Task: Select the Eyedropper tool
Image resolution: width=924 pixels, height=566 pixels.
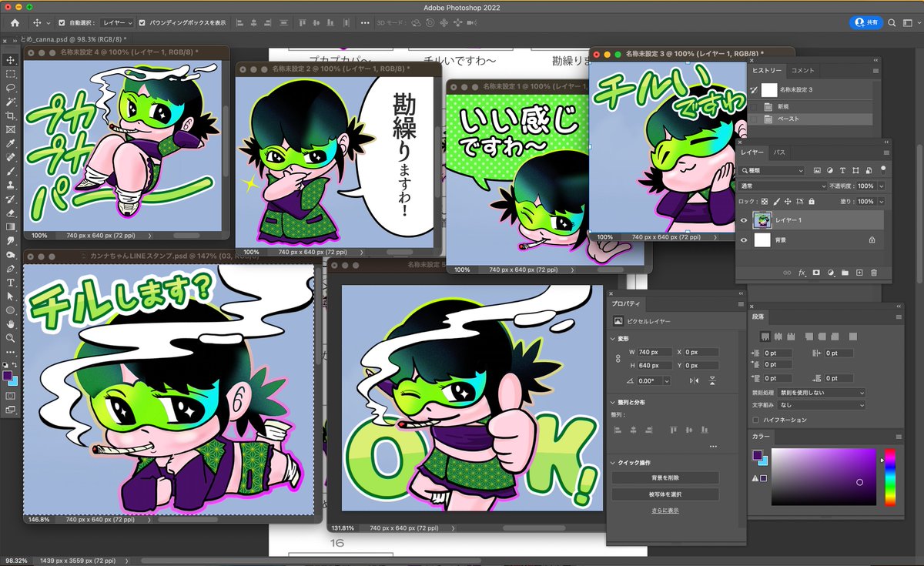Action: [x=11, y=143]
